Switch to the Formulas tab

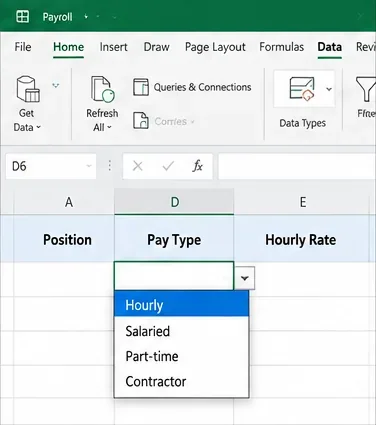[282, 47]
